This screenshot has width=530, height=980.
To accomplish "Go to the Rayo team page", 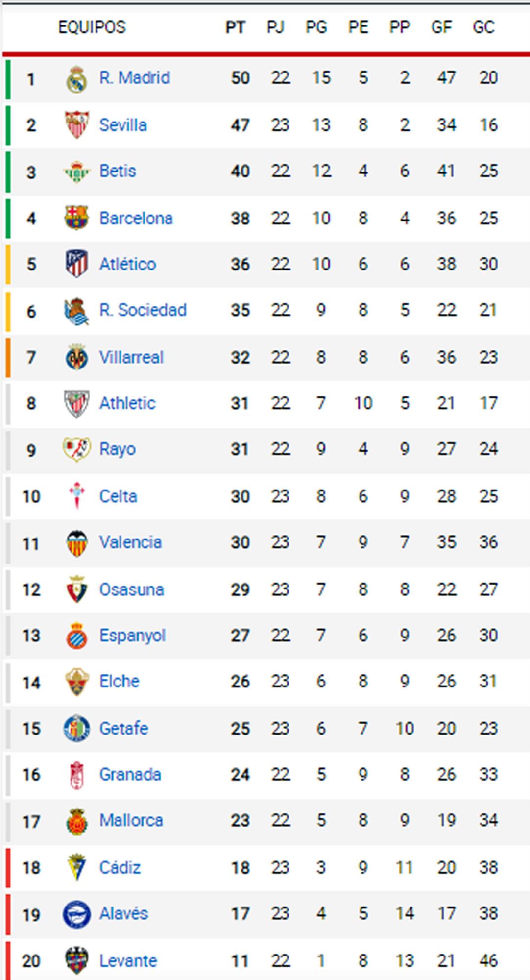I will 118,449.
